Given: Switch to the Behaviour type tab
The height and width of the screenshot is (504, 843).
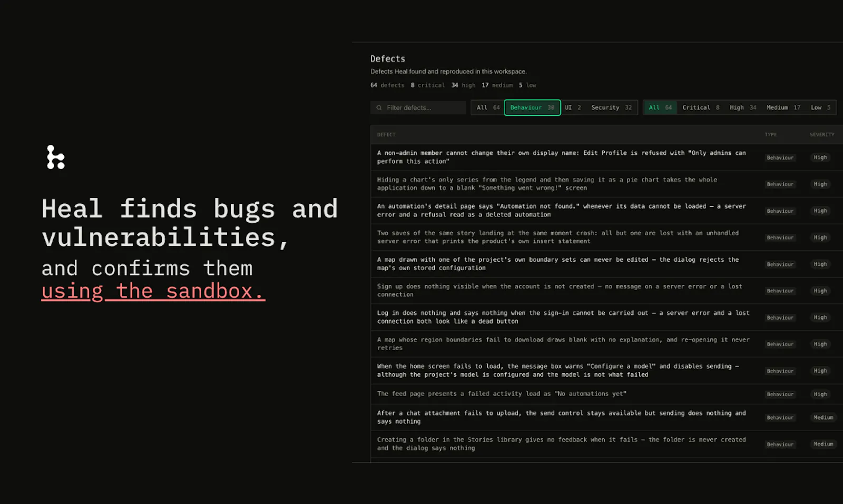Looking at the screenshot, I should [532, 107].
